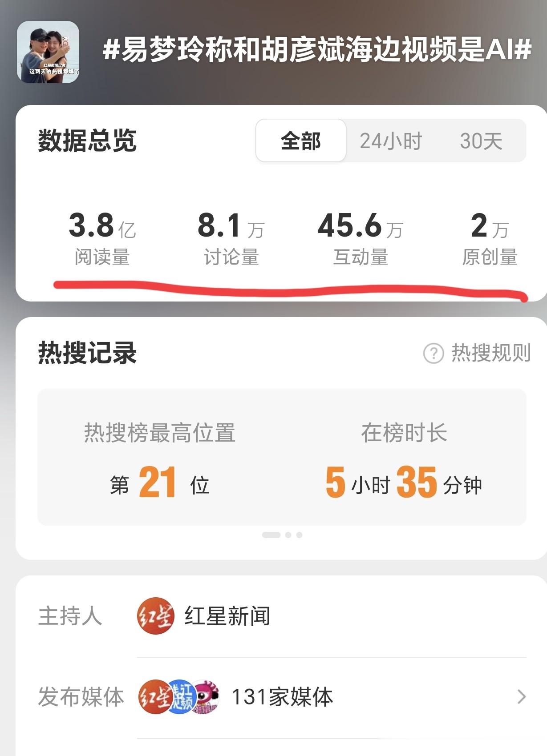
Task: Tap the question mark icon beside 热搜规则
Action: (434, 354)
